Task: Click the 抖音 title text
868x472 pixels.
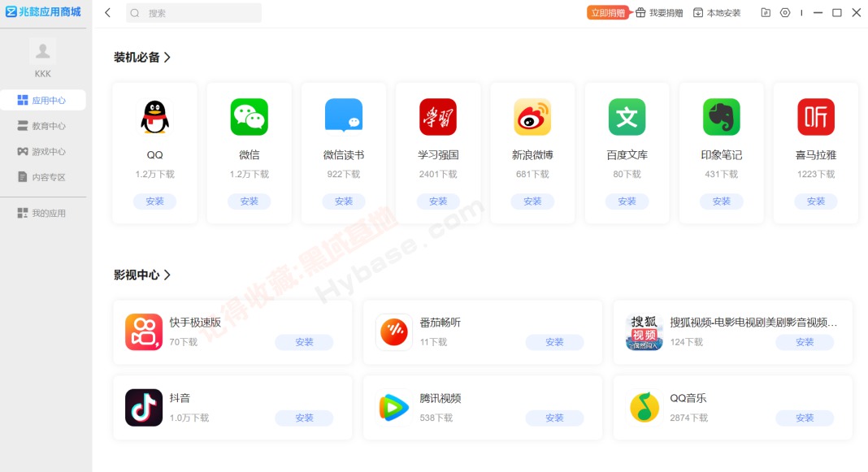Action: tap(180, 398)
